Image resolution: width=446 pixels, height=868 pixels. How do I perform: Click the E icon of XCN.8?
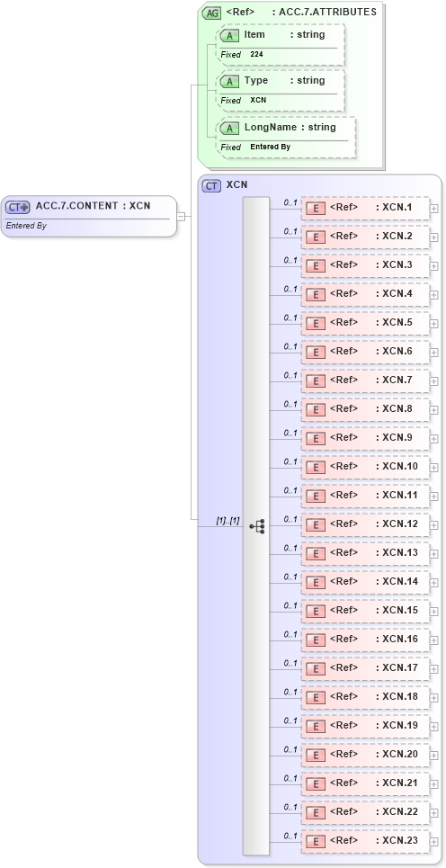pyautogui.click(x=316, y=410)
